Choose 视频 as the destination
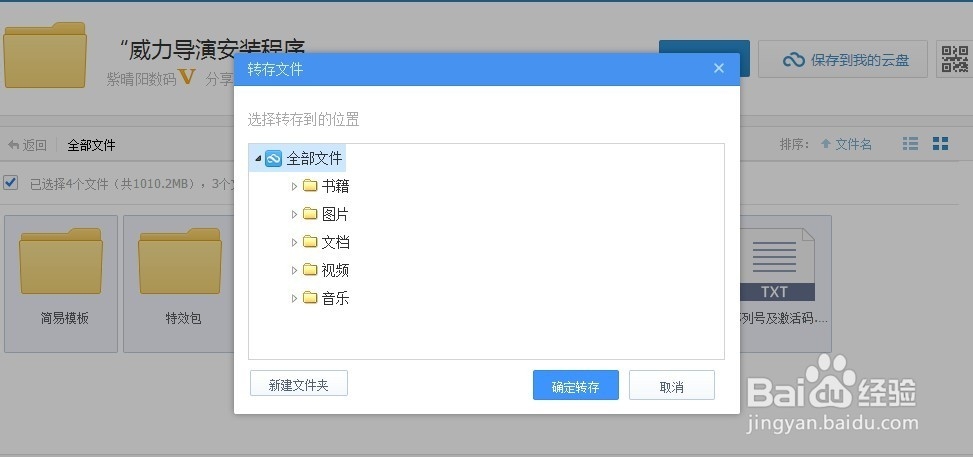Image resolution: width=973 pixels, height=457 pixels. tap(335, 270)
